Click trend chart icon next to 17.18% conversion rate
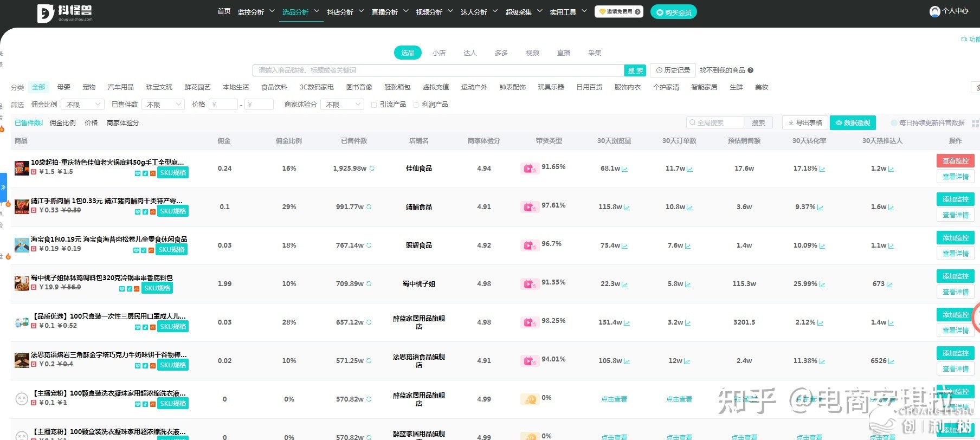Viewport: 980px width, 440px height. (822, 169)
